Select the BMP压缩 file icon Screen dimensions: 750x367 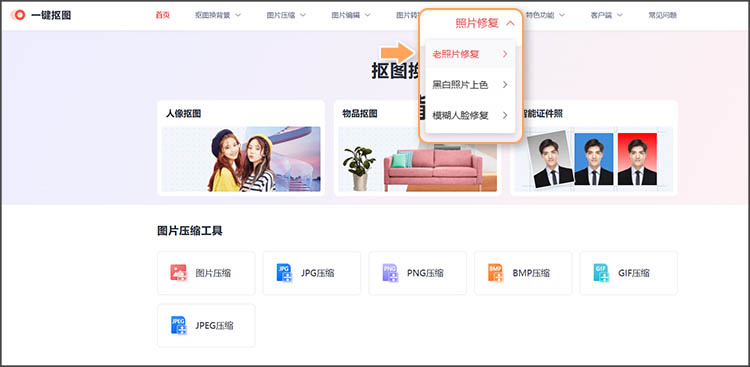click(496, 273)
